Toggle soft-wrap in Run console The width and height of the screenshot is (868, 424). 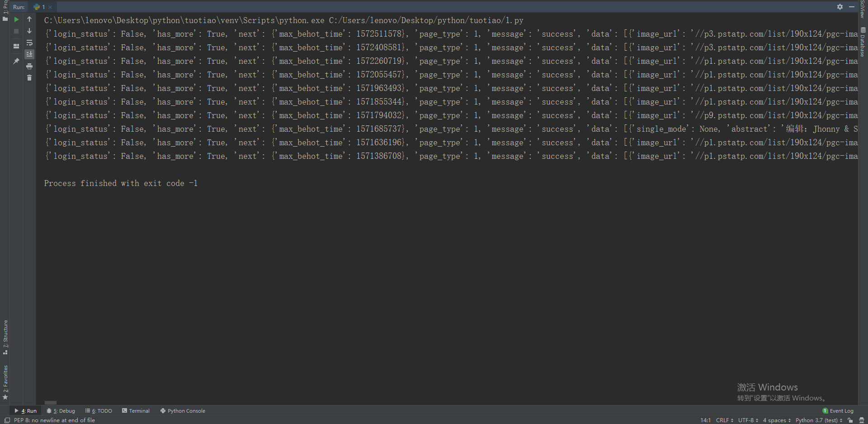point(29,43)
